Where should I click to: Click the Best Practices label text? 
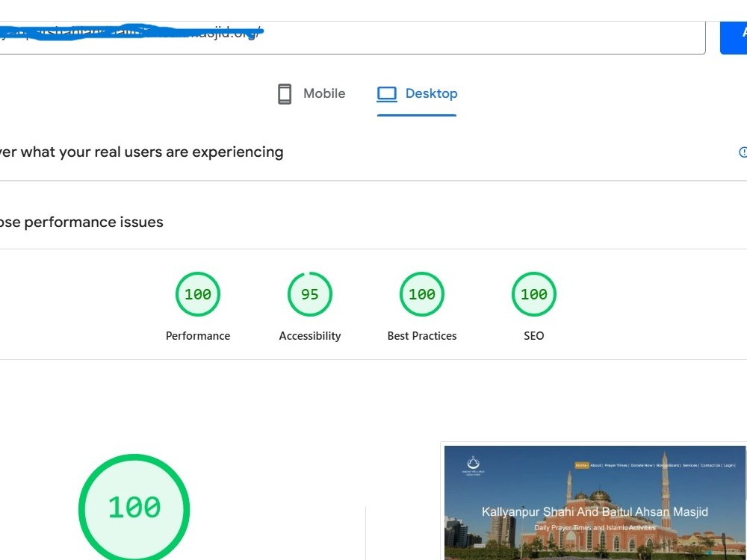(x=421, y=336)
